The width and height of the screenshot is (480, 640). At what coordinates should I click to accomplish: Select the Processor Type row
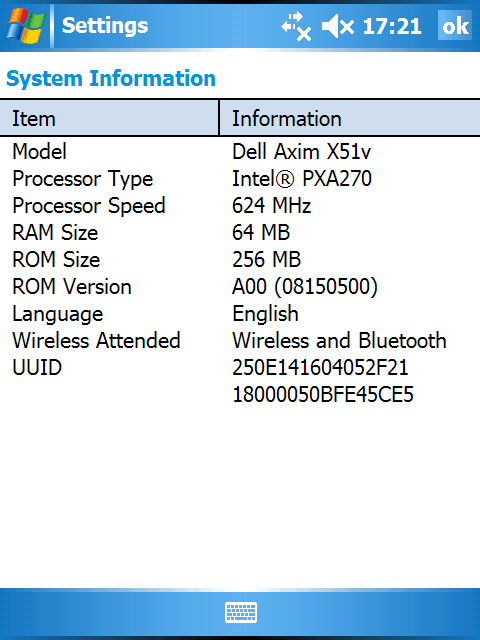click(x=240, y=178)
